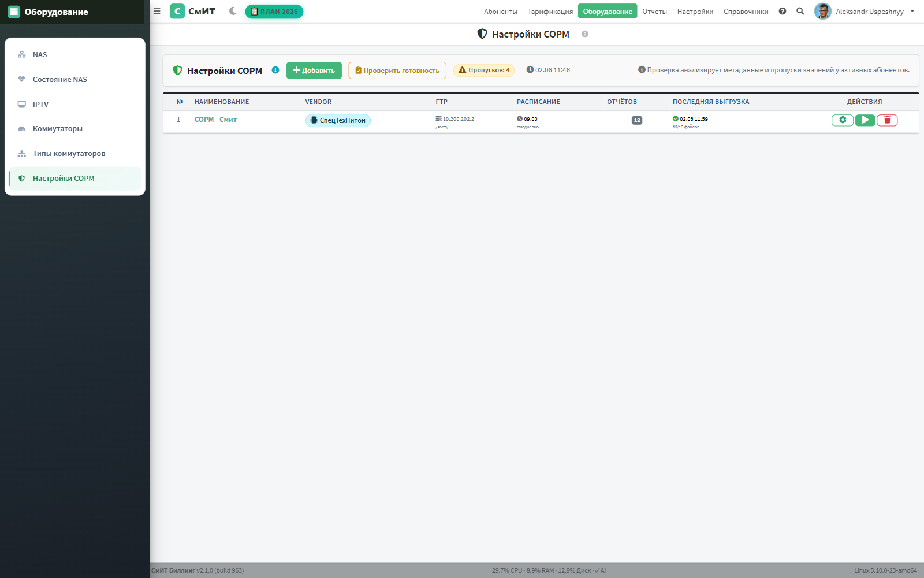This screenshot has width=924, height=578.
Task: Click the Vendor column header
Action: pos(318,102)
